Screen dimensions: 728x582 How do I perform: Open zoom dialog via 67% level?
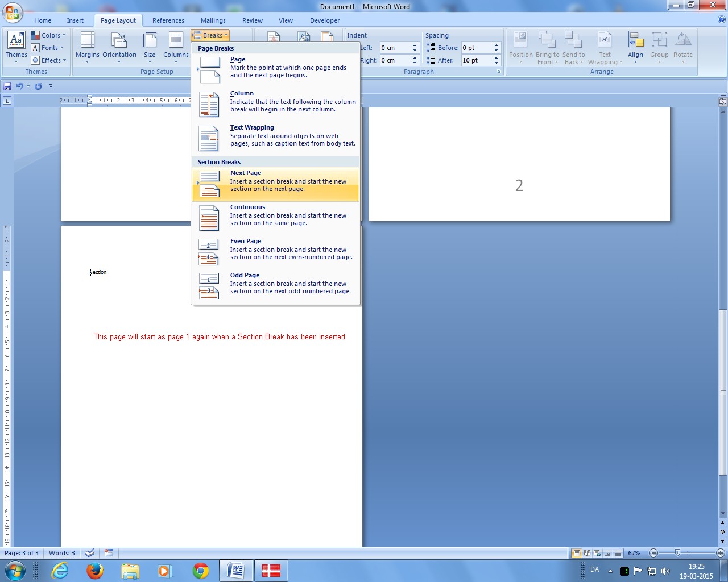click(634, 553)
